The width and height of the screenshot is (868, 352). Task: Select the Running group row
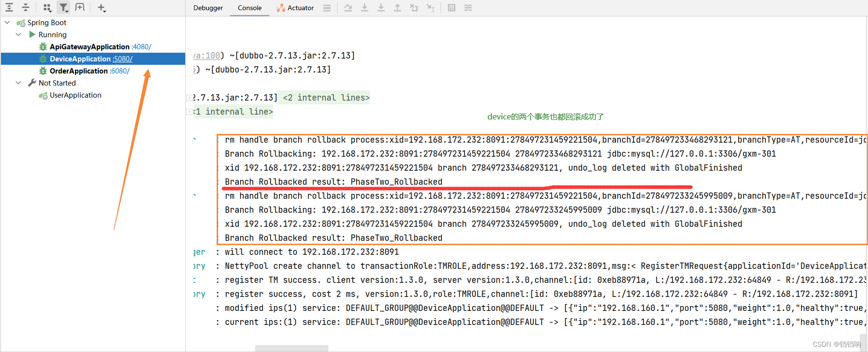53,34
